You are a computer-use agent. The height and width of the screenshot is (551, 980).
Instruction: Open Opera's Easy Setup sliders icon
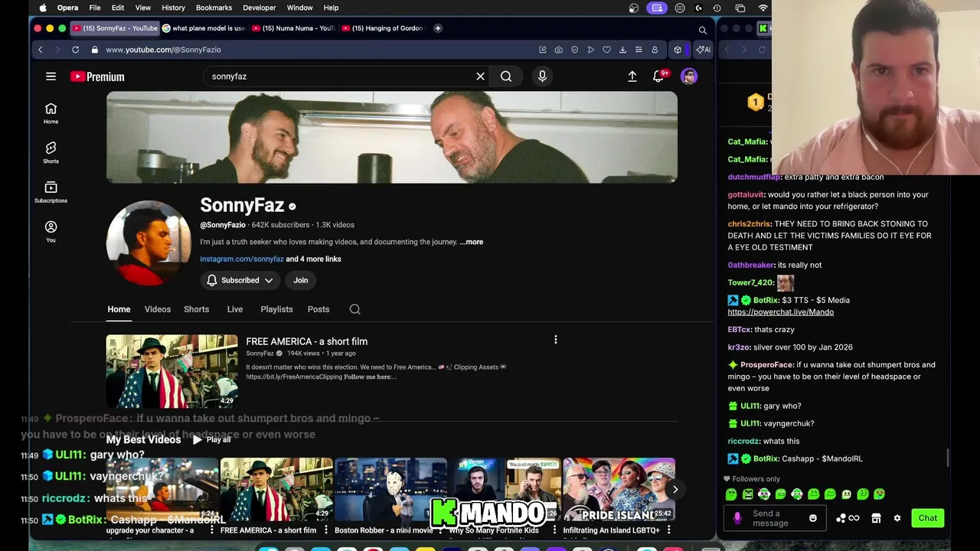tap(639, 50)
